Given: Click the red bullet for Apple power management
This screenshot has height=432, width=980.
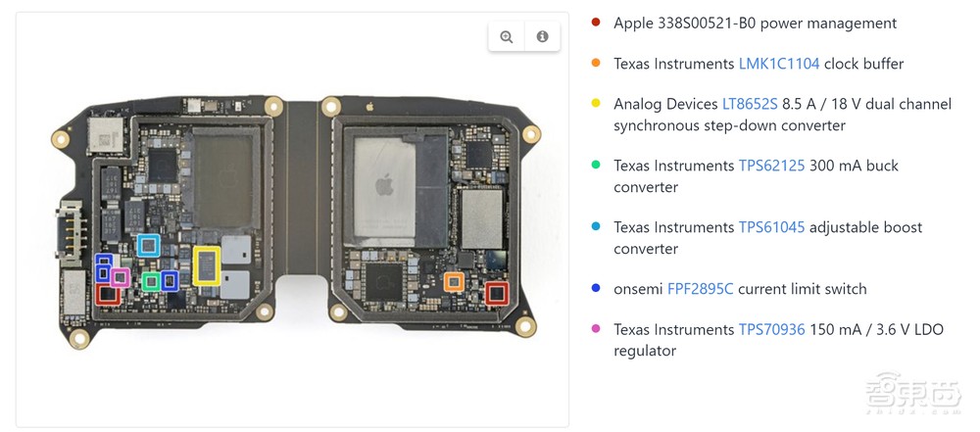Looking at the screenshot, I should tap(596, 23).
